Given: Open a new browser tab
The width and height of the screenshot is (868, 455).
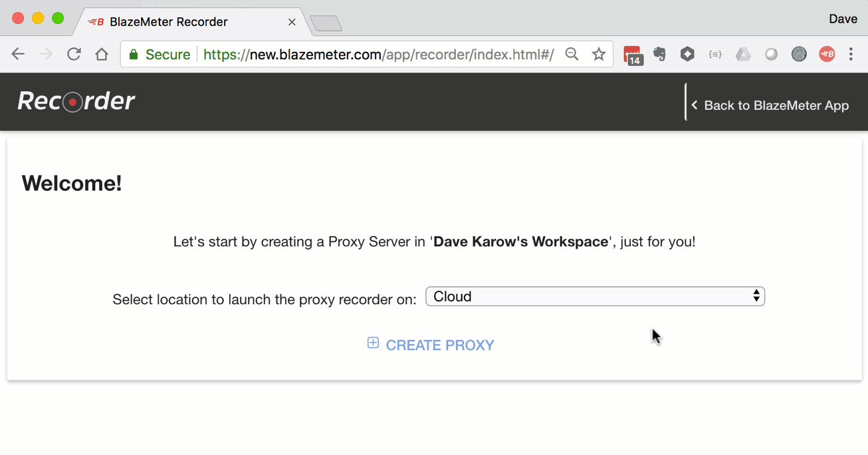Looking at the screenshot, I should tap(326, 24).
